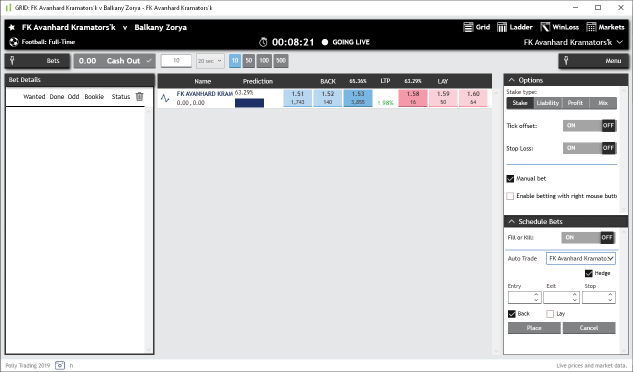Viewport: 633px width, 372px height.
Task: Toggle the Fill or Kill switch
Action: [x=588, y=237]
